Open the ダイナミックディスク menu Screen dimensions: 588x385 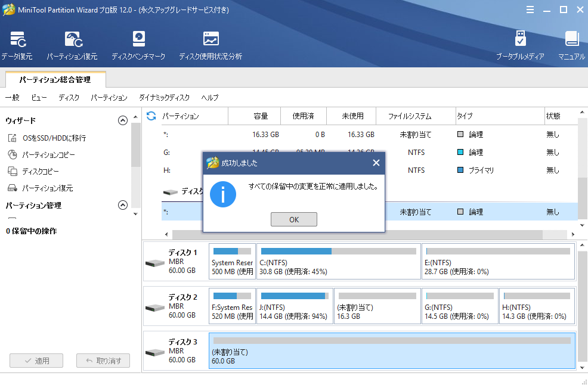pos(164,98)
